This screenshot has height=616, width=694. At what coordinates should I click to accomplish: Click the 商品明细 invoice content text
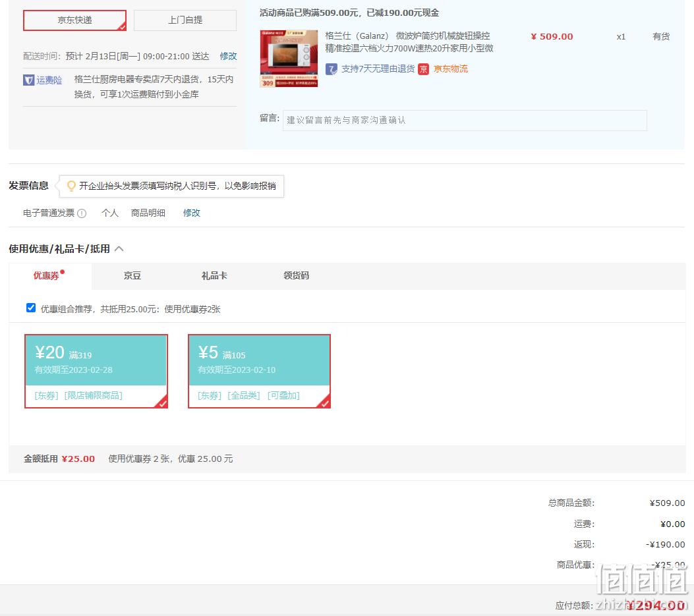coord(148,213)
